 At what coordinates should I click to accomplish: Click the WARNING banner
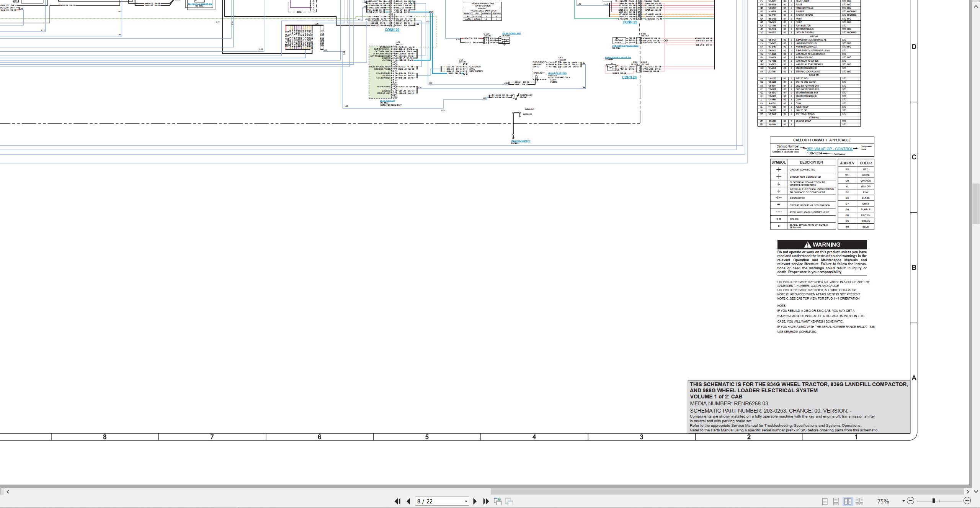tap(822, 244)
